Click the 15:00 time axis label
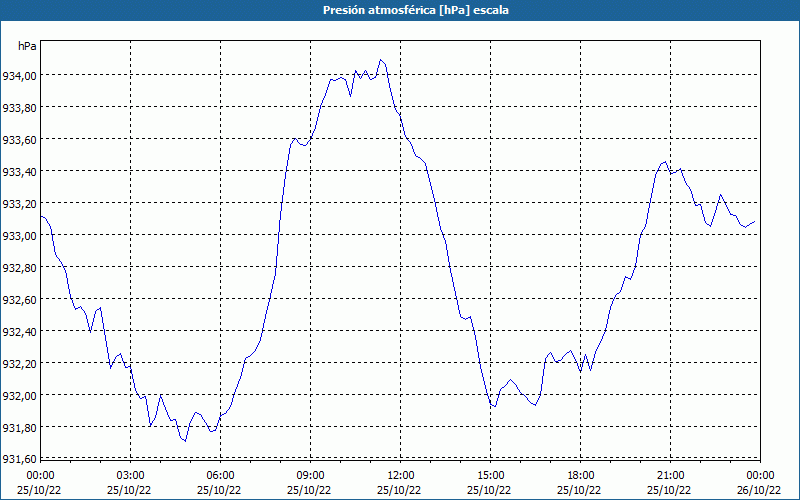Screen dimensions: 800x500 pyautogui.click(x=491, y=476)
